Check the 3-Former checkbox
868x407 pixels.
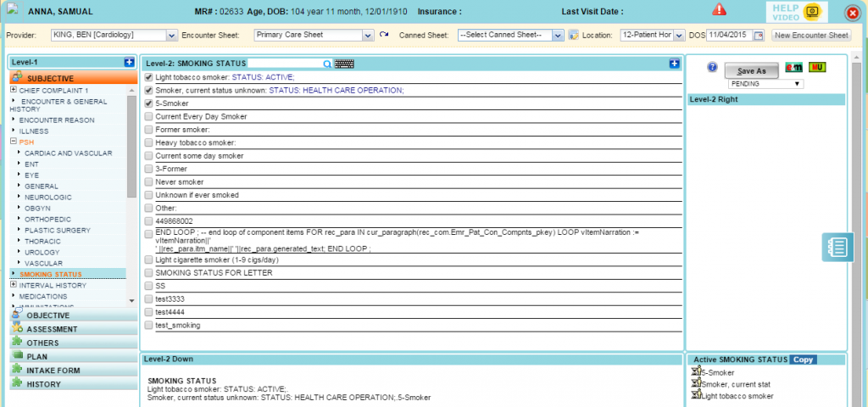pyautogui.click(x=148, y=169)
